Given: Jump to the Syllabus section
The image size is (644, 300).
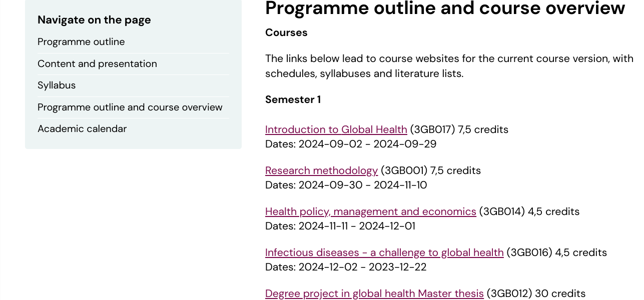Looking at the screenshot, I should (x=57, y=85).
